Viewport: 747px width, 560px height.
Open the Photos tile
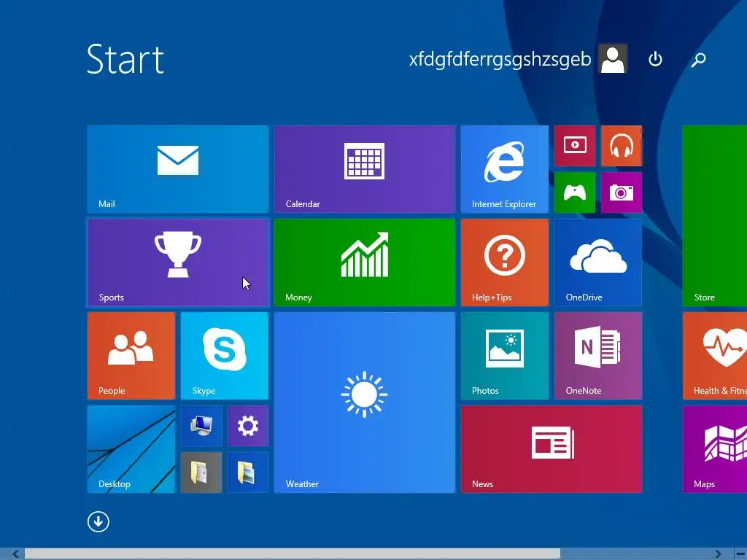505,356
